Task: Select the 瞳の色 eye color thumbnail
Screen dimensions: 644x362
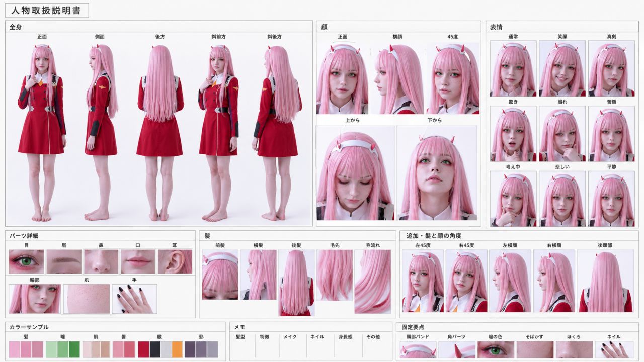Action: (496, 349)
